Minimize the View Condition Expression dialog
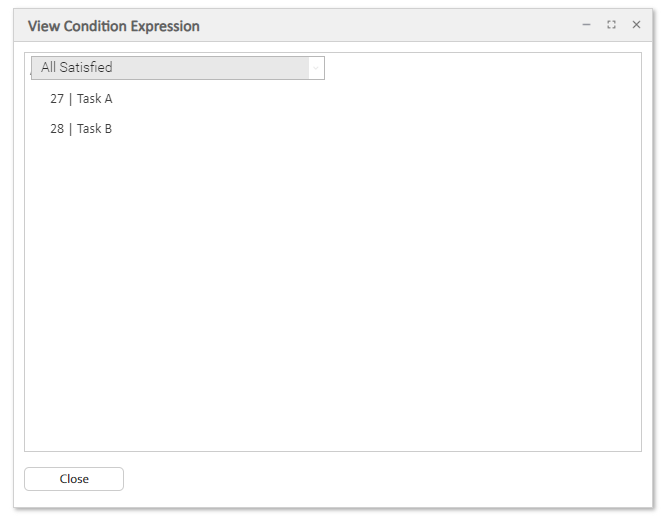The height and width of the screenshot is (518, 666). 586,25
